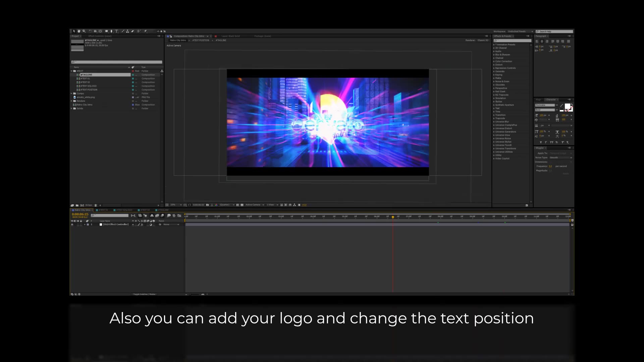The width and height of the screenshot is (644, 362).
Task: Open the project flowchart icon
Action: click(x=162, y=71)
